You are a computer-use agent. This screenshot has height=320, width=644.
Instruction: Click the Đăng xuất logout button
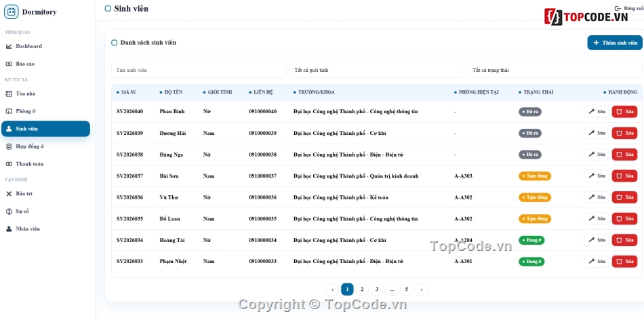click(x=628, y=9)
